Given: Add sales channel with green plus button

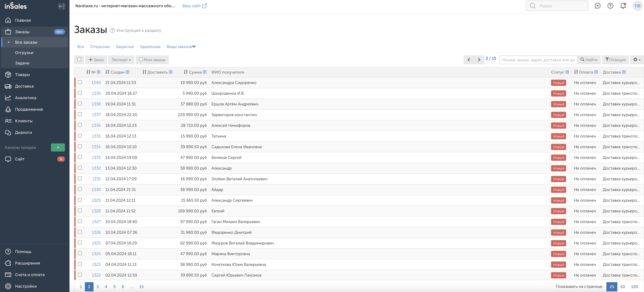Looking at the screenshot, I should tap(58, 147).
